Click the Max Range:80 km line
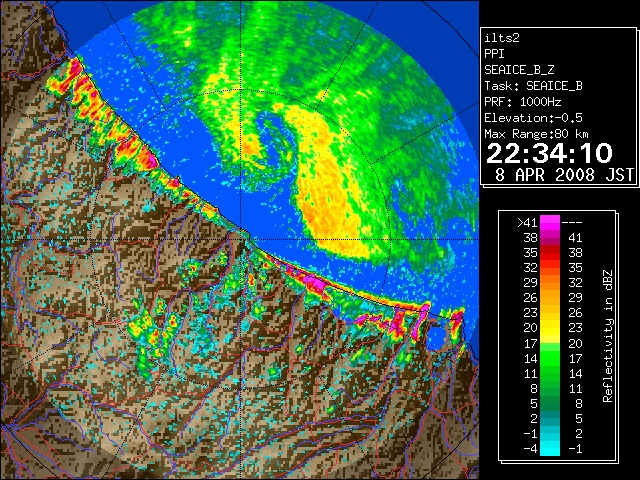The width and height of the screenshot is (640, 480). coord(536,134)
